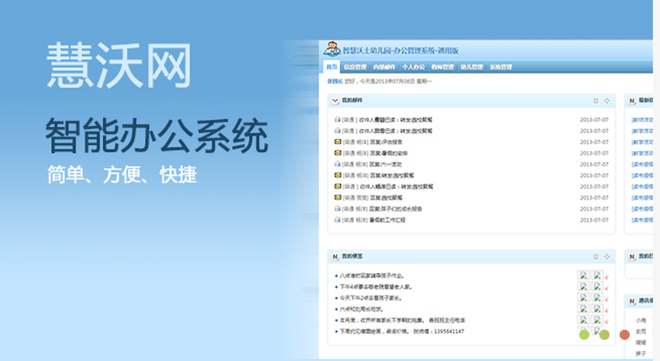Click red mark beside 辅导孩子作业 note

607,277
